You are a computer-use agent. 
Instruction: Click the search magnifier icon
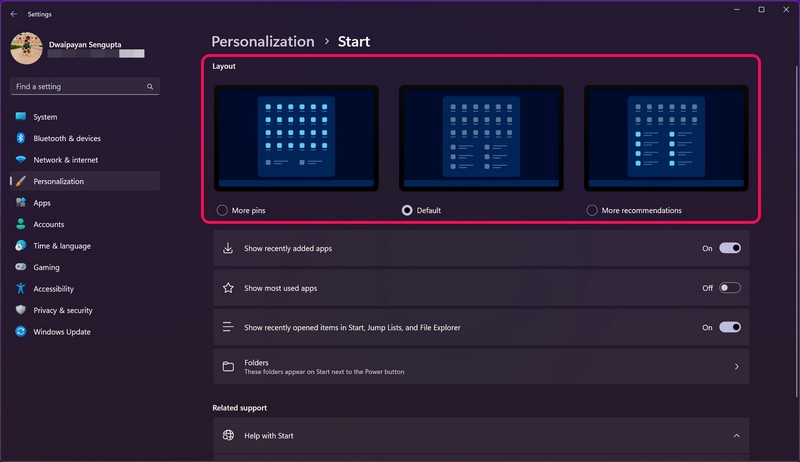click(x=150, y=87)
